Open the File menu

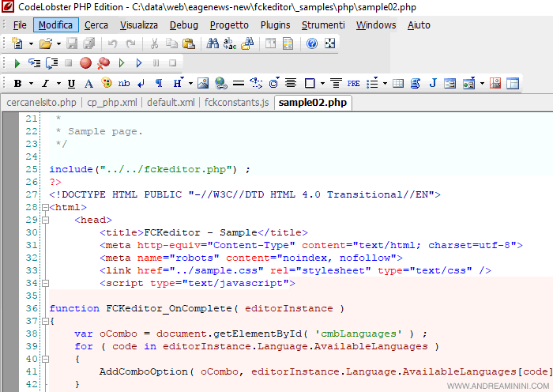pos(20,25)
